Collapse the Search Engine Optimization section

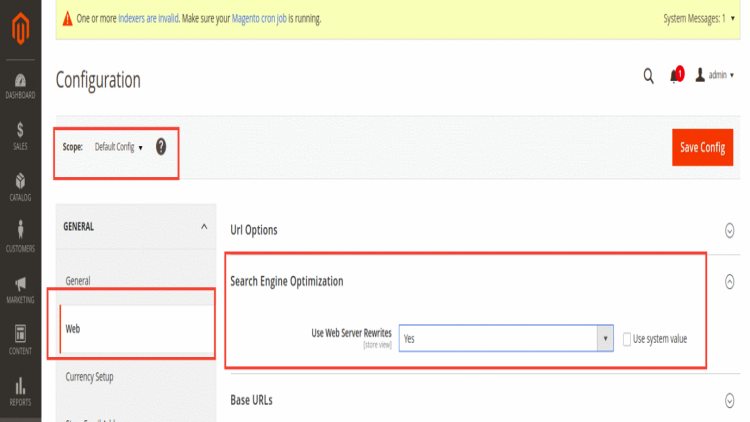729,282
